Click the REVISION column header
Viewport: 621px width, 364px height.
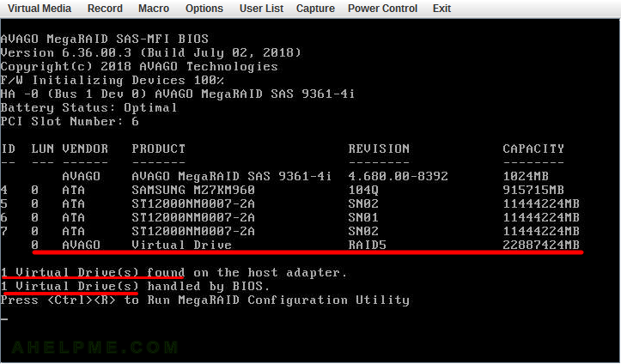coord(379,149)
